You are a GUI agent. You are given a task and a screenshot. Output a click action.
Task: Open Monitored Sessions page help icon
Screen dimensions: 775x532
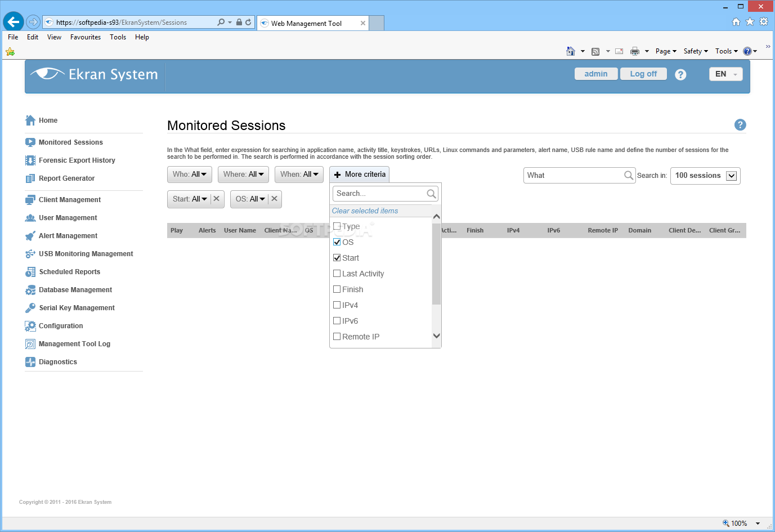point(740,125)
